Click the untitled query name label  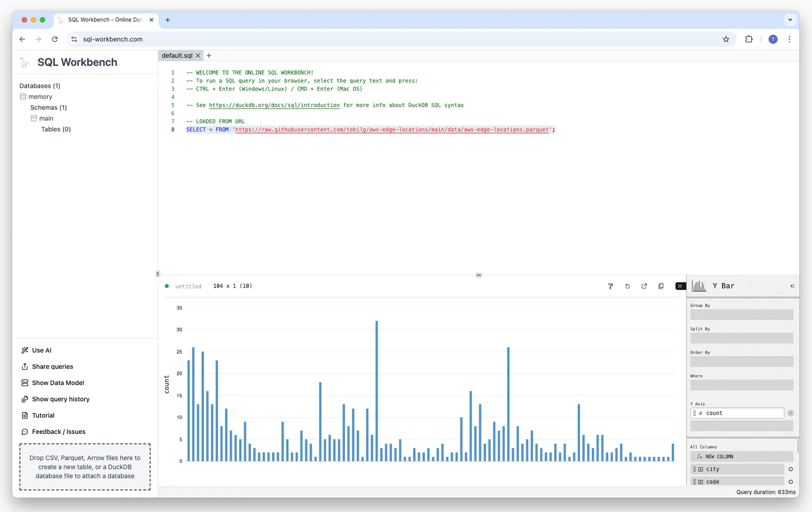coord(188,287)
